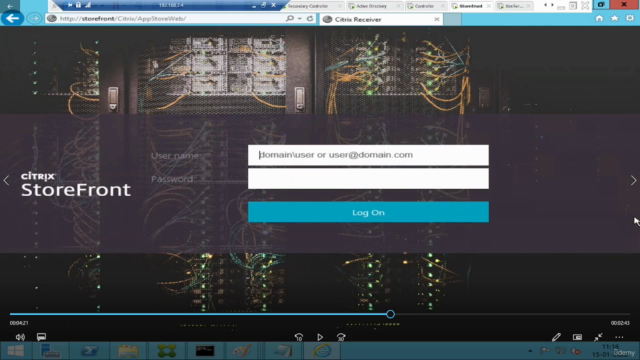Screen dimensions: 640x360
Task: Open the Command Prompt taskbar icon
Action: click(x=205, y=351)
